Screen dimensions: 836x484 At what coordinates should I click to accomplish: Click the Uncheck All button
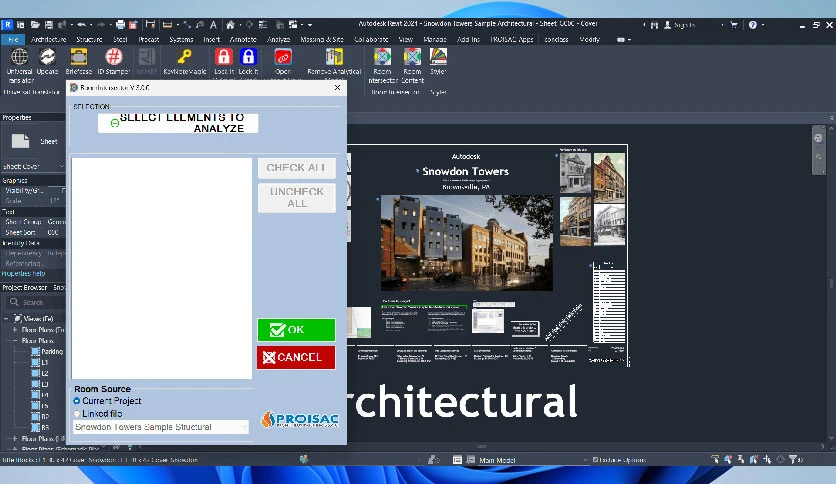[296, 198]
